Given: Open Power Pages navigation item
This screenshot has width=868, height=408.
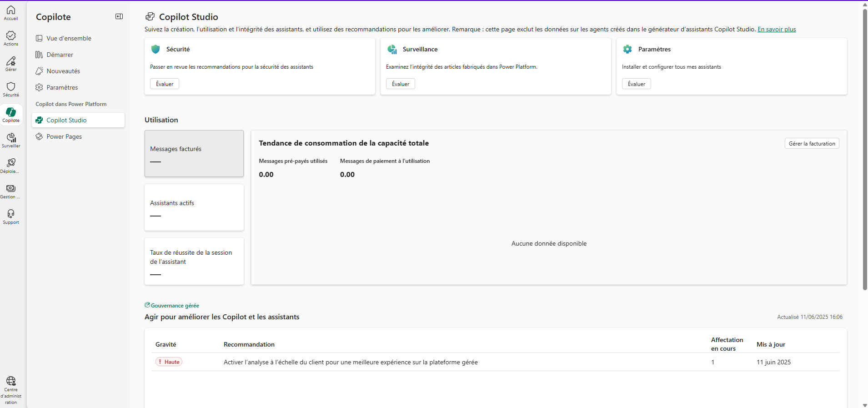Looking at the screenshot, I should [x=78, y=136].
